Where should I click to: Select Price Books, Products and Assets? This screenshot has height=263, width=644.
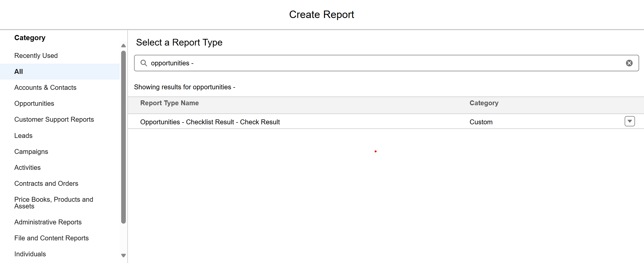click(54, 203)
